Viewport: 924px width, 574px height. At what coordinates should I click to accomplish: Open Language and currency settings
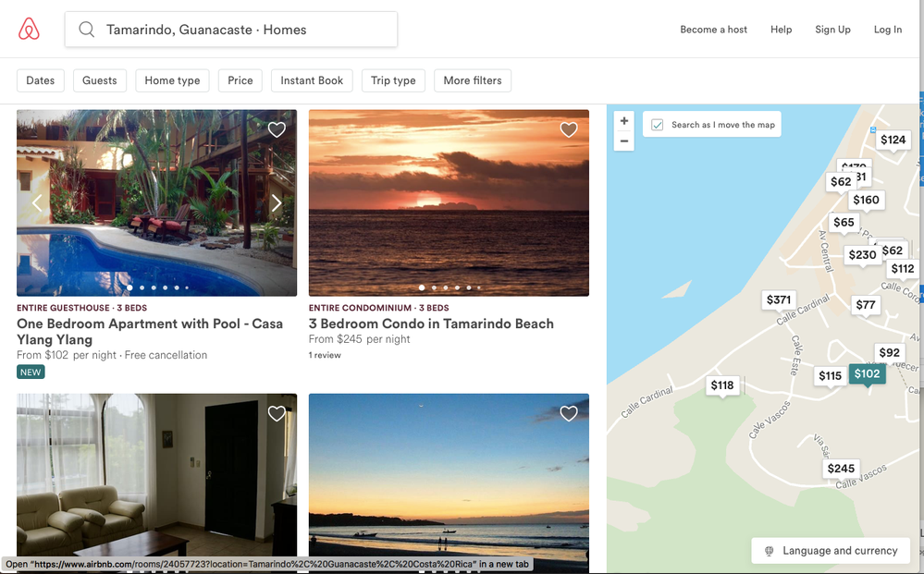[x=831, y=551]
